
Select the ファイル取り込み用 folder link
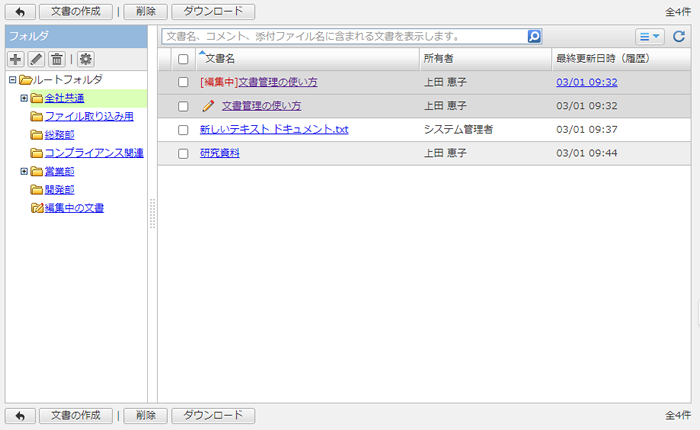89,117
